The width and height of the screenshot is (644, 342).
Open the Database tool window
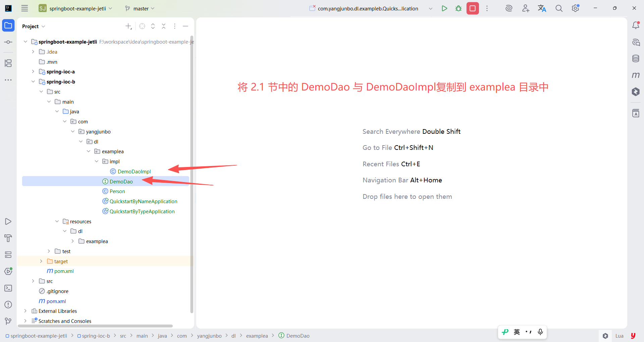(636, 59)
